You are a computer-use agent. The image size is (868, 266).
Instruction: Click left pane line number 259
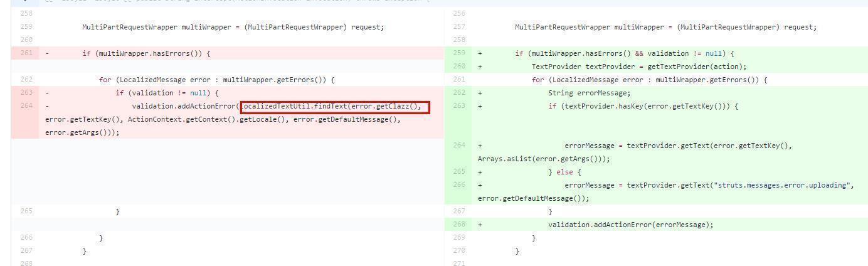point(26,27)
